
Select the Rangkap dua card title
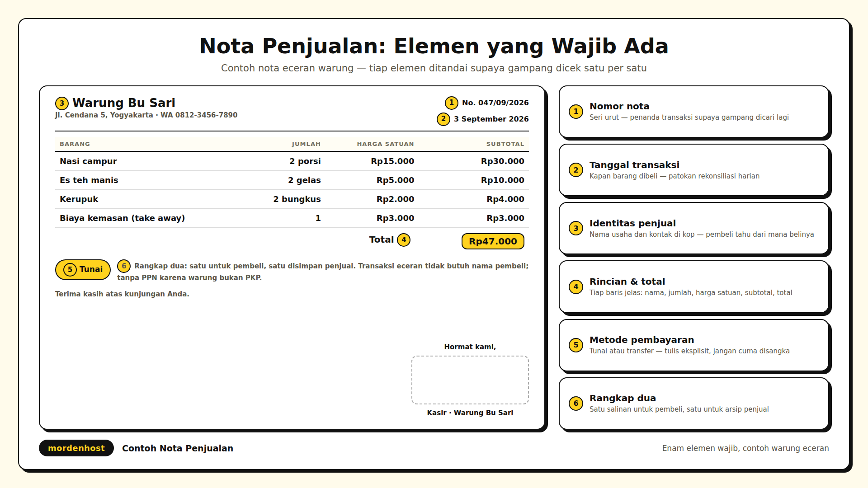(623, 398)
